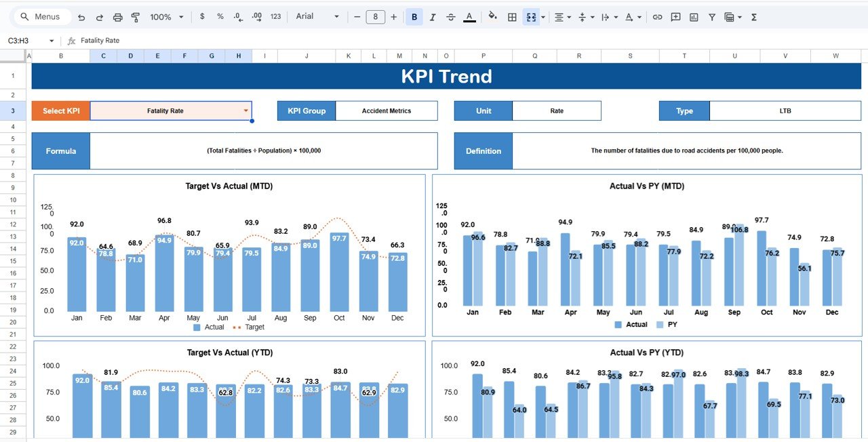The height and width of the screenshot is (442, 868).
Task: Open the Functions (Σ) icon
Action: [x=753, y=17]
